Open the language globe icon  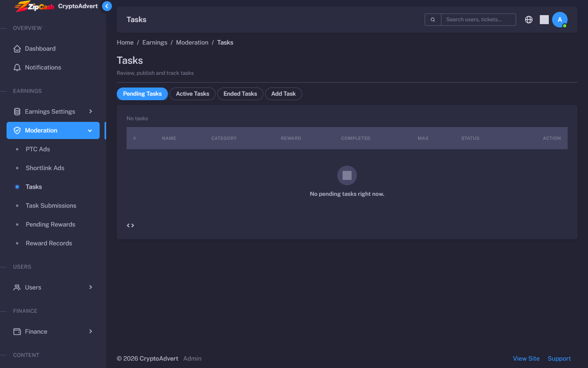click(x=529, y=20)
